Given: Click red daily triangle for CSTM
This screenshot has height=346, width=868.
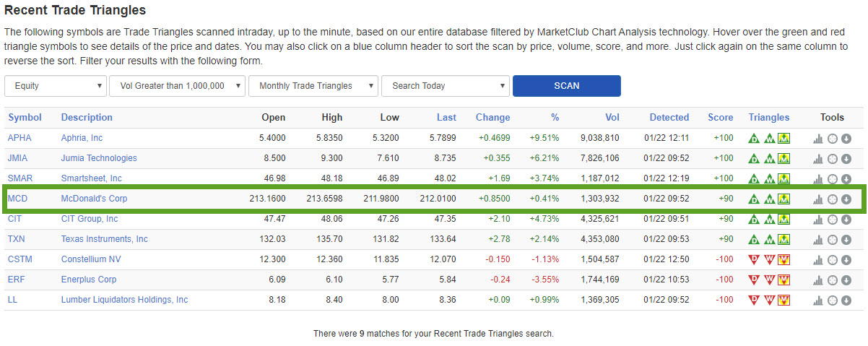Looking at the screenshot, I should coord(754,259).
